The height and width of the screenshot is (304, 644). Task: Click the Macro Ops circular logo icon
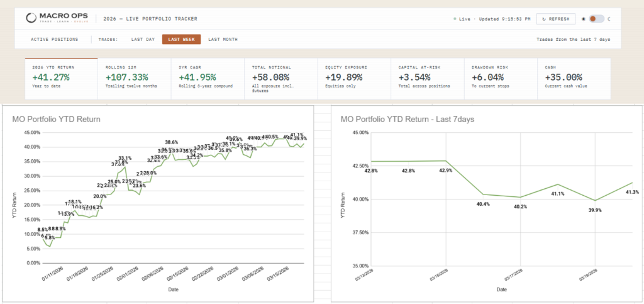click(31, 18)
